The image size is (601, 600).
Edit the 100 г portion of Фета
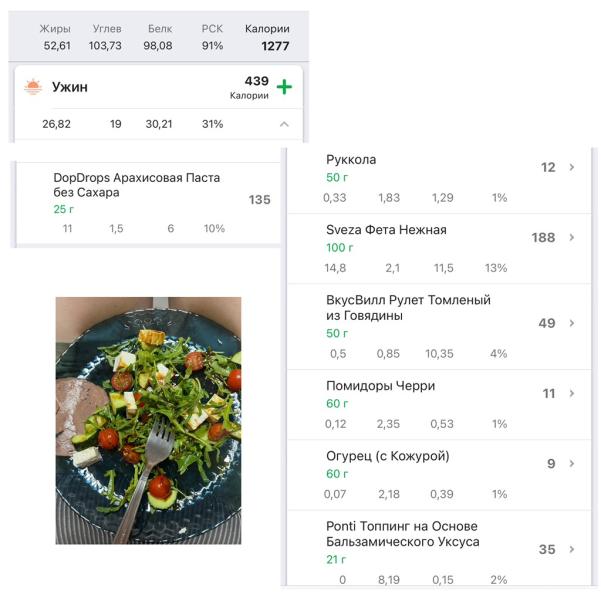click(x=339, y=248)
